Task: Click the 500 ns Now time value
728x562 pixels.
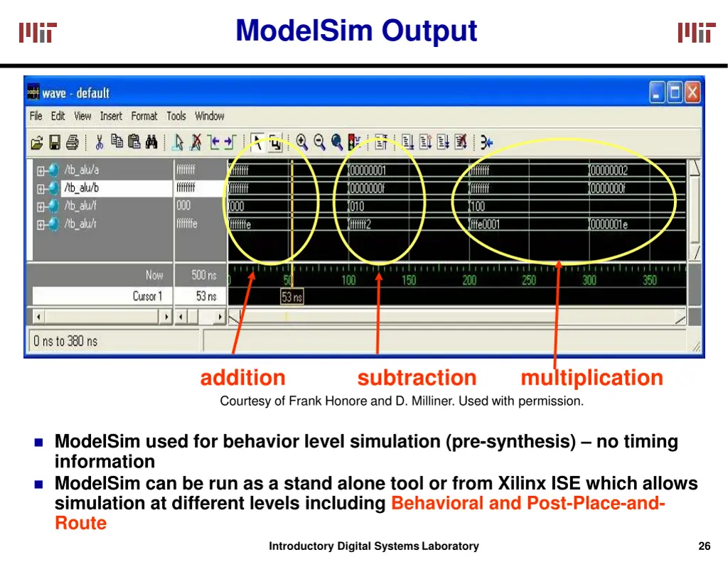Action: [x=204, y=275]
